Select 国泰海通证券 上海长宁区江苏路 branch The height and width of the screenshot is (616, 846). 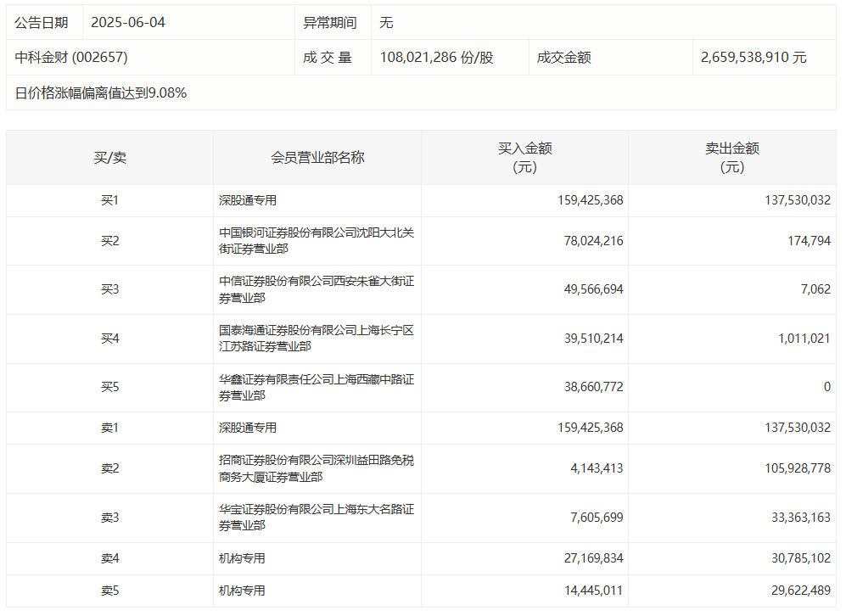316,339
